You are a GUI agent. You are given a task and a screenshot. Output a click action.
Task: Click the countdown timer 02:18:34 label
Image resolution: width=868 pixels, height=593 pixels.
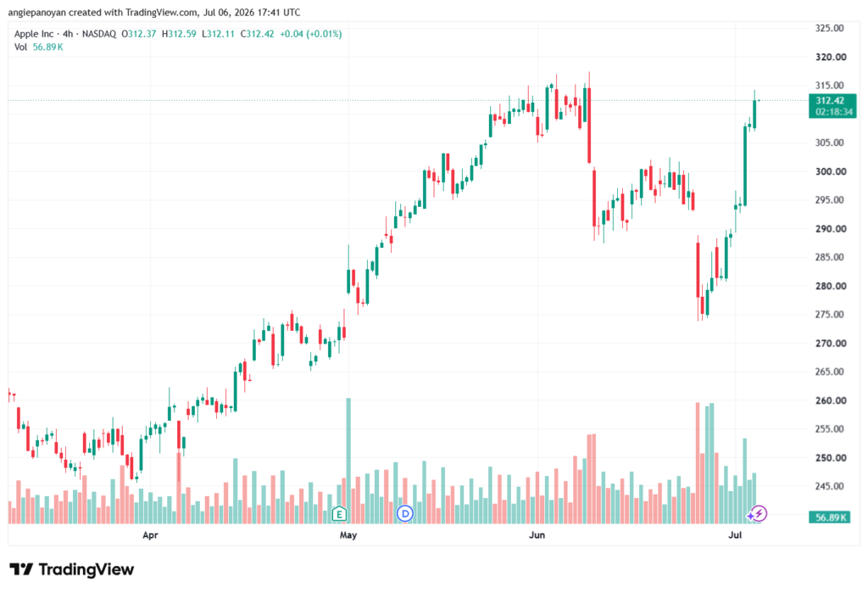click(x=834, y=112)
